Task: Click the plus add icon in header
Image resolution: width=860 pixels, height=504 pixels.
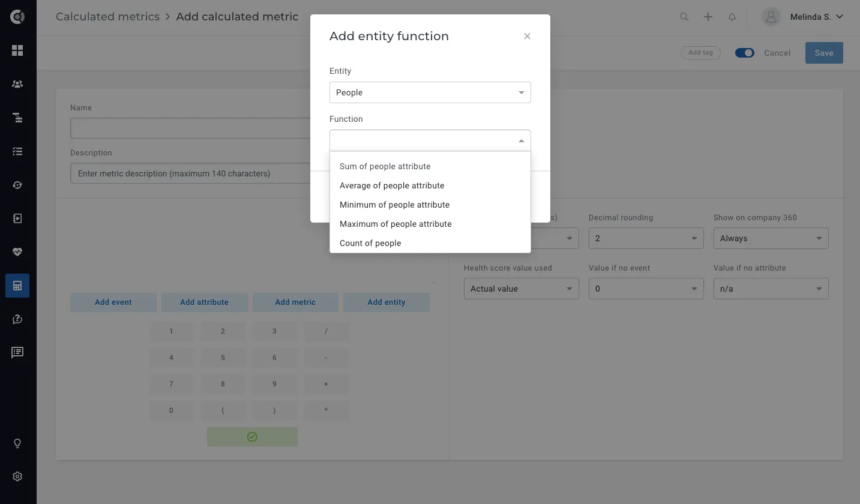Action: (x=708, y=17)
